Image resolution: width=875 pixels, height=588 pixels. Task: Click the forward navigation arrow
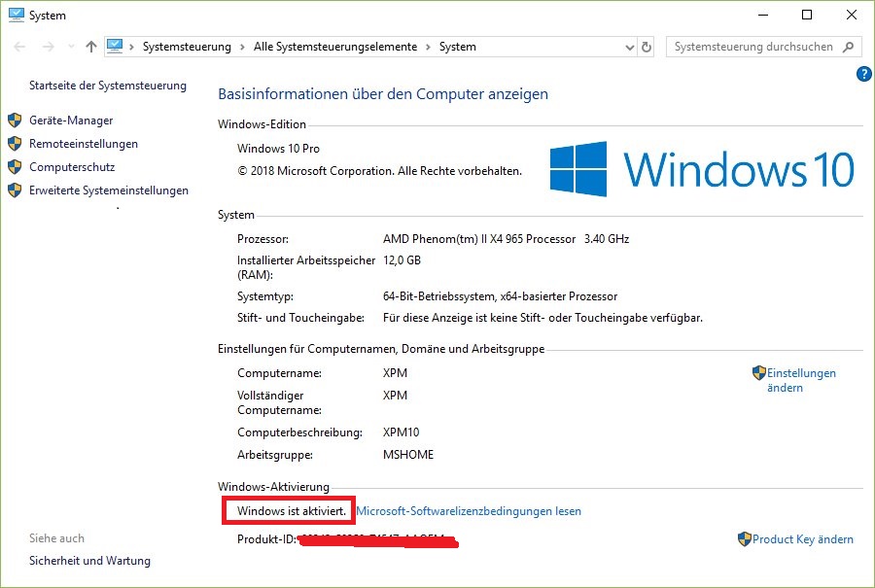point(48,47)
